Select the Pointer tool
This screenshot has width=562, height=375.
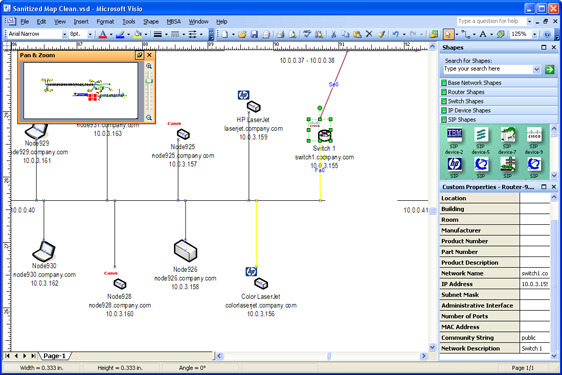pos(448,34)
